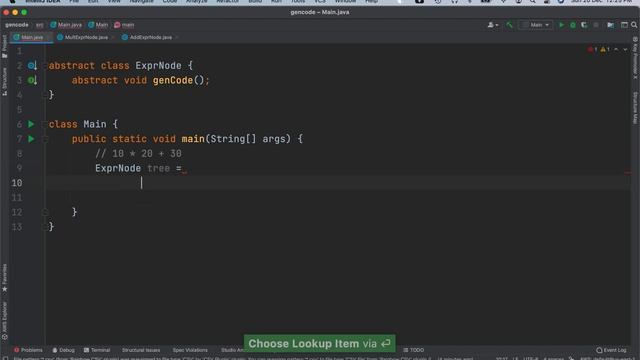The image size is (640, 360).
Task: Click run gutter arrow beside class Main
Action: point(31,124)
